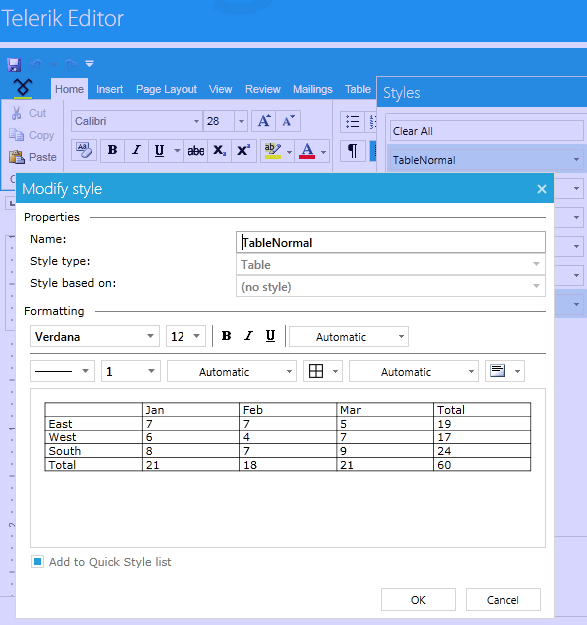Toggle Strikethrough in the ribbon
Screen dimensions: 587x625
[196, 151]
